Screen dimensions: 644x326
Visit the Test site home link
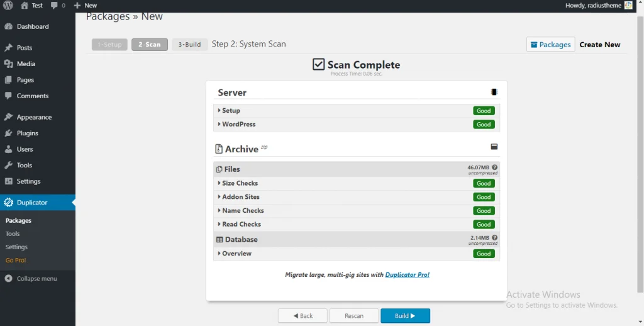click(31, 5)
